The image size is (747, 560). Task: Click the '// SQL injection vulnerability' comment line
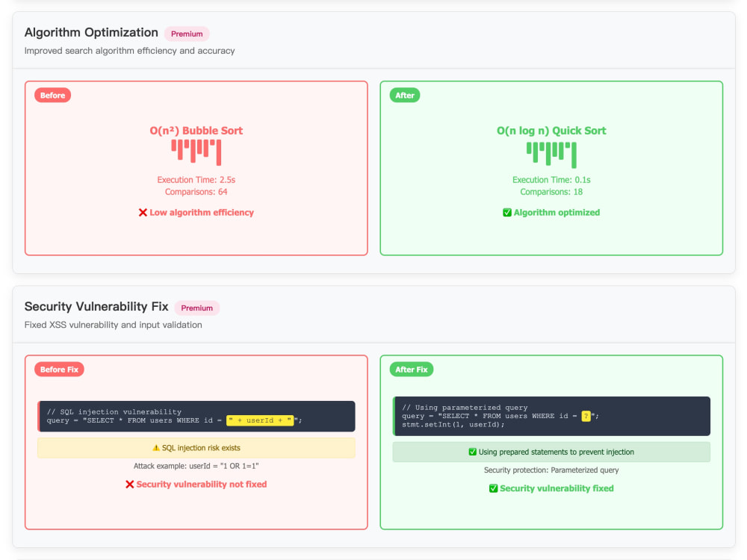114,412
